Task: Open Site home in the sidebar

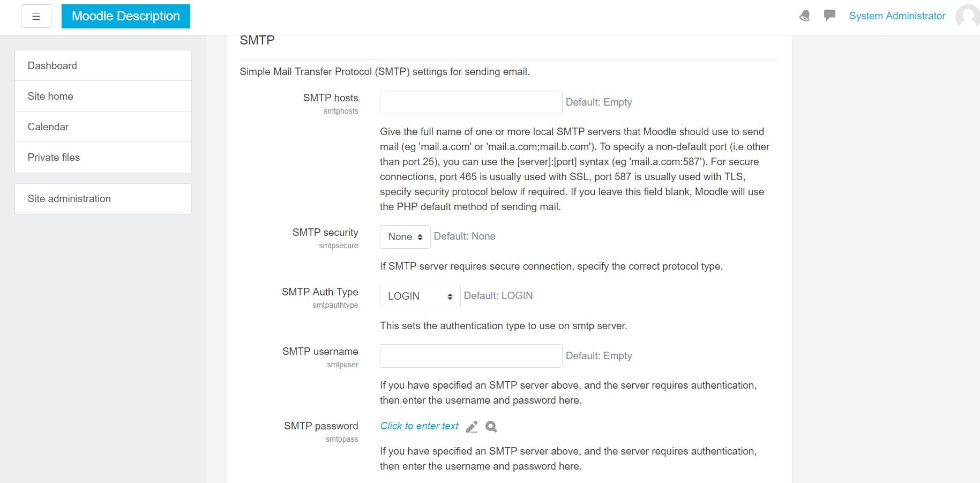Action: point(103,96)
